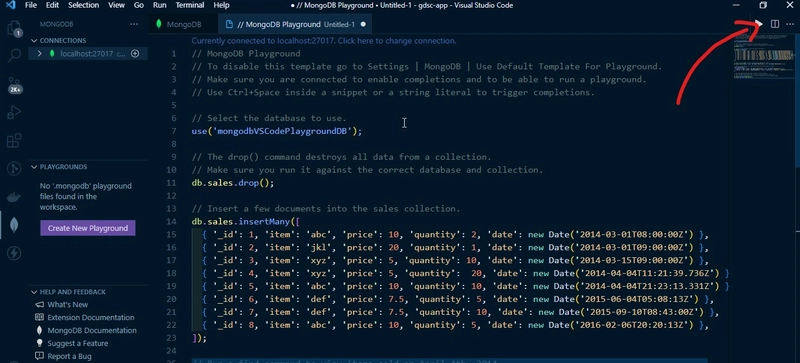Screen dimensions: 800x363
Task: Click the document line with '_id': 4
Action: tap(465, 273)
